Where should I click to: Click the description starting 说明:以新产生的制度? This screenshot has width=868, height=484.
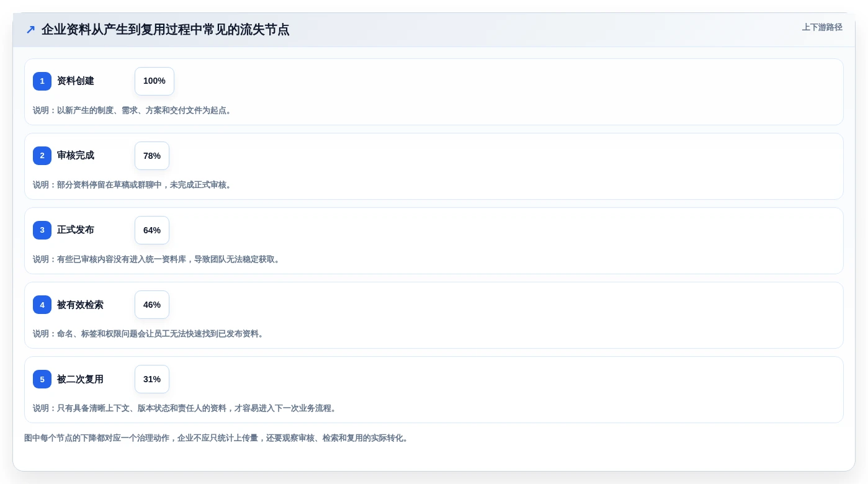pos(133,110)
